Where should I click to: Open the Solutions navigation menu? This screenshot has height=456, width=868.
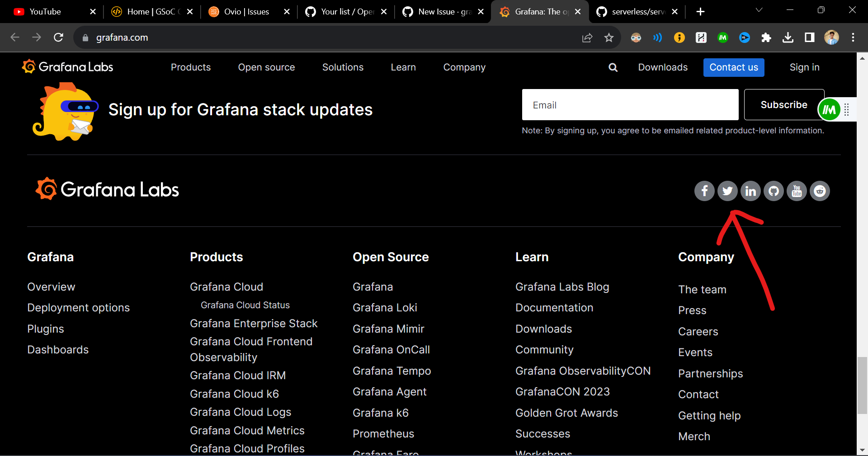point(343,67)
